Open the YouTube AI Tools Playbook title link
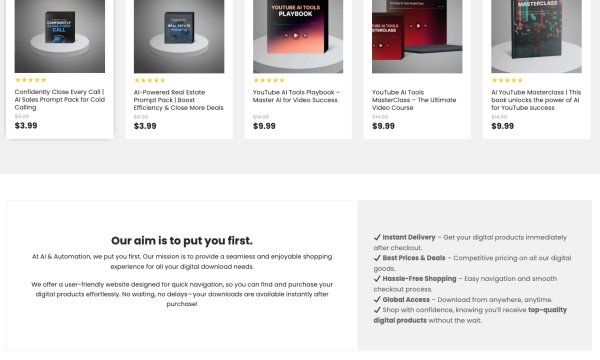This screenshot has height=360, width=600. [297, 96]
